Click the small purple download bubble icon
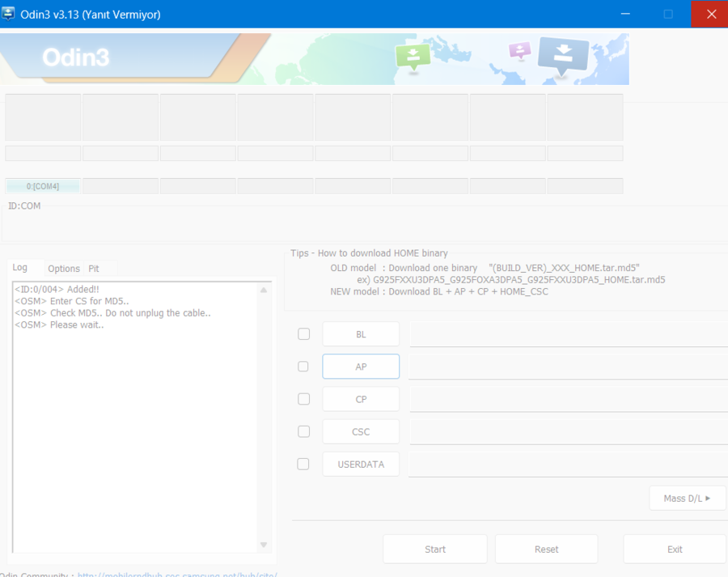This screenshot has height=577, width=728. point(519,49)
